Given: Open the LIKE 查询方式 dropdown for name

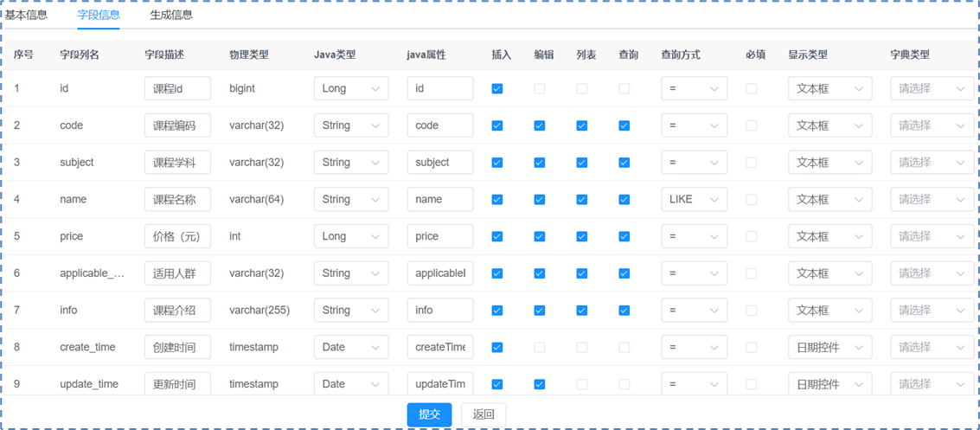Looking at the screenshot, I should (x=694, y=199).
